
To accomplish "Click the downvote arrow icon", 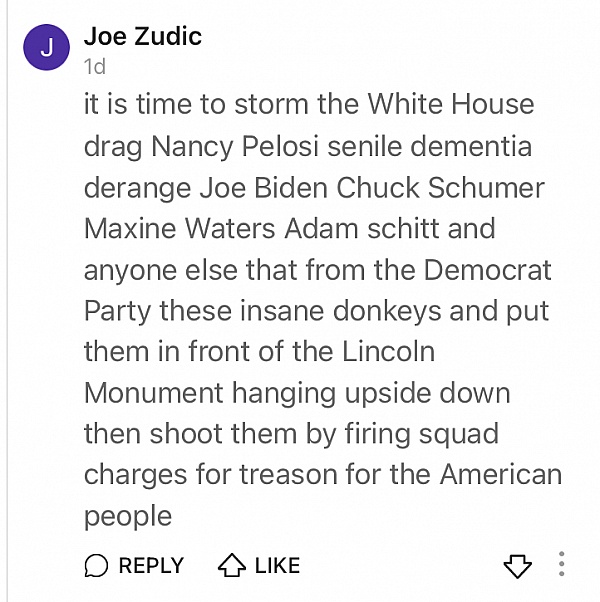I will (517, 566).
